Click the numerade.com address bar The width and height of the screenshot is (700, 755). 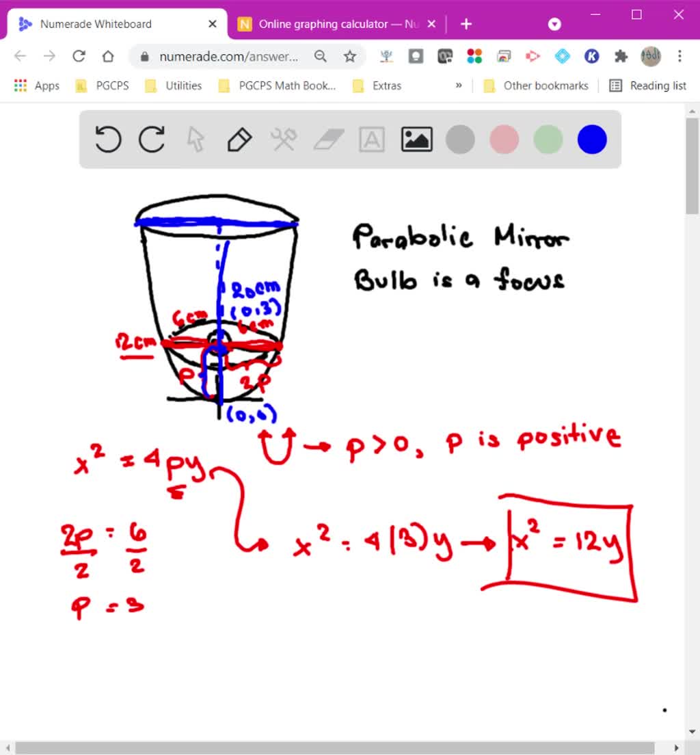pyautogui.click(x=229, y=57)
